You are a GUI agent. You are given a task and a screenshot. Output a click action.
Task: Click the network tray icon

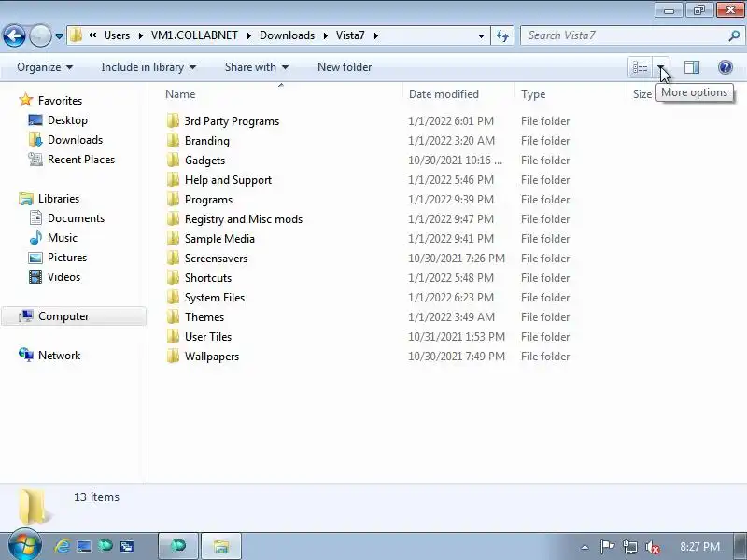pyautogui.click(x=629, y=547)
